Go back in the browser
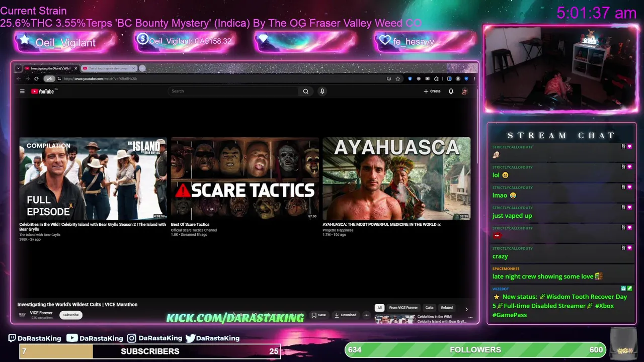 click(x=19, y=78)
